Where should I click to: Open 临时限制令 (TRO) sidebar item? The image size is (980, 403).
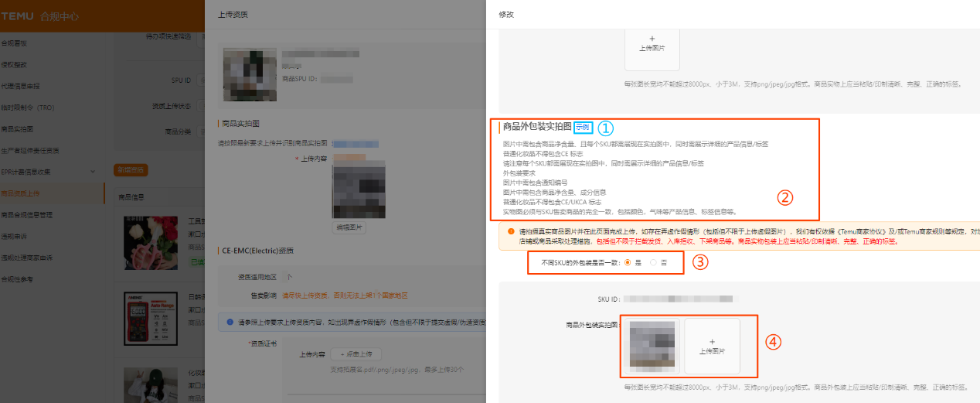[28, 108]
